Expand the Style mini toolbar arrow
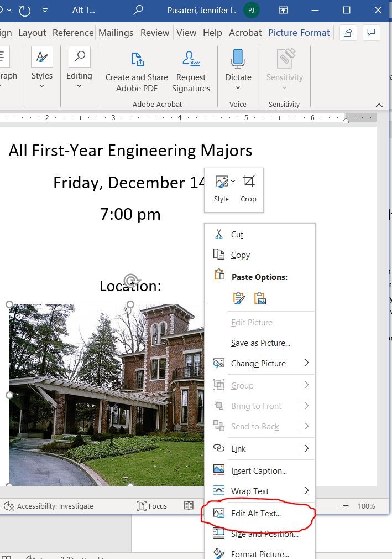Screen dimensions: 392x559 click(233, 182)
